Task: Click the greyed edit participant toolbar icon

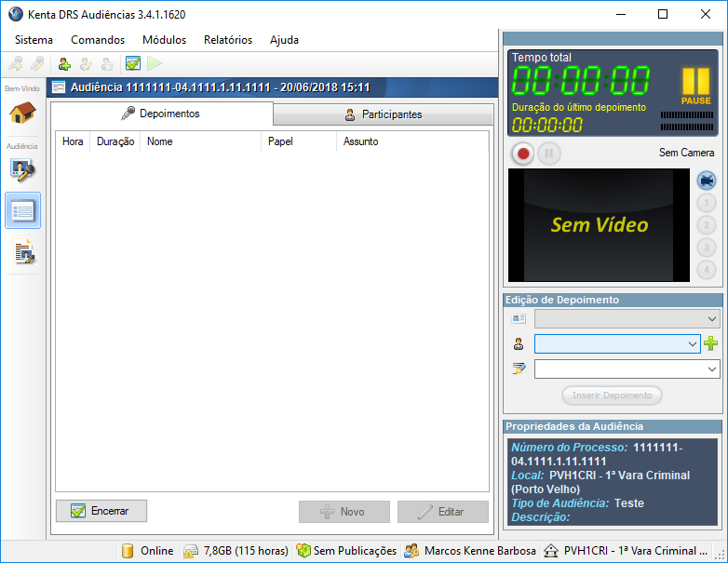Action: pos(86,64)
